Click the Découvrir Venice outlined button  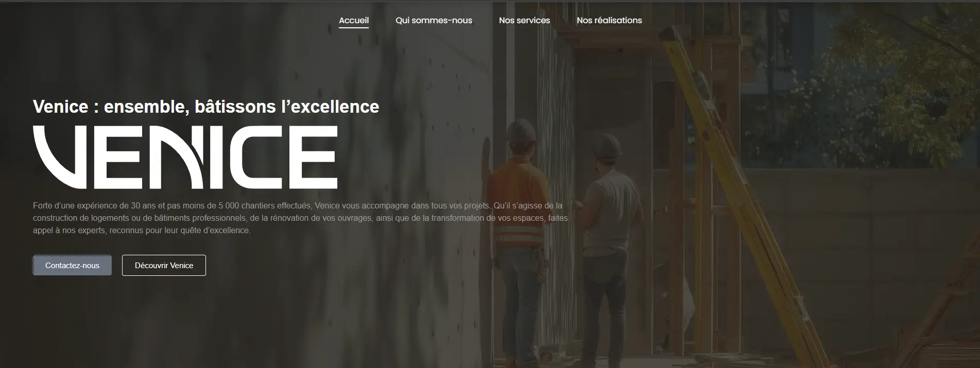[x=164, y=266]
